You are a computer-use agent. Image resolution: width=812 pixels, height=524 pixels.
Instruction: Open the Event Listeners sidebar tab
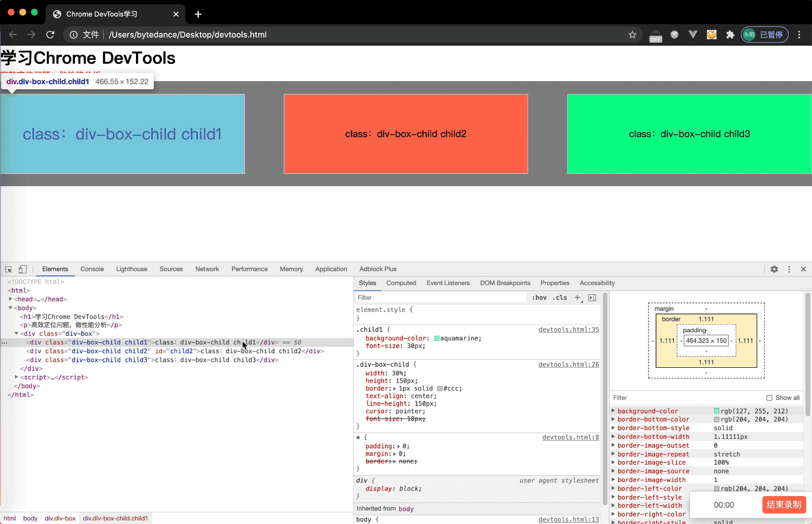[448, 283]
